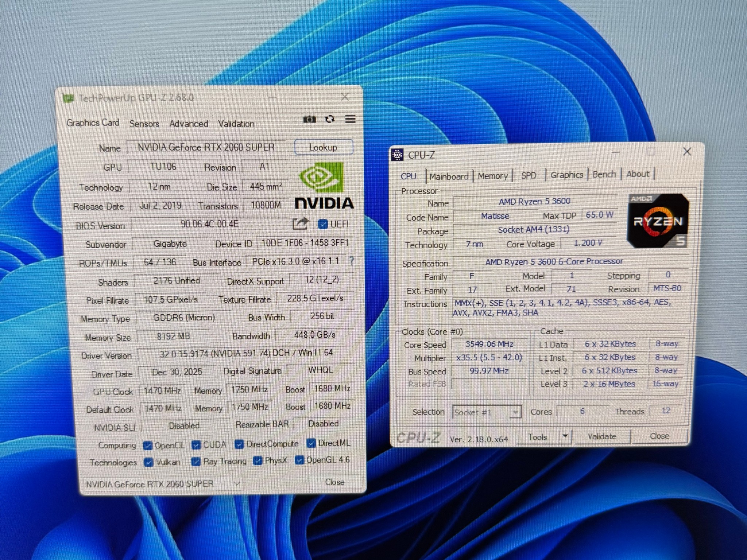Click the Resizable BAR Disabled field
This screenshot has height=560, width=747.
pyautogui.click(x=324, y=424)
